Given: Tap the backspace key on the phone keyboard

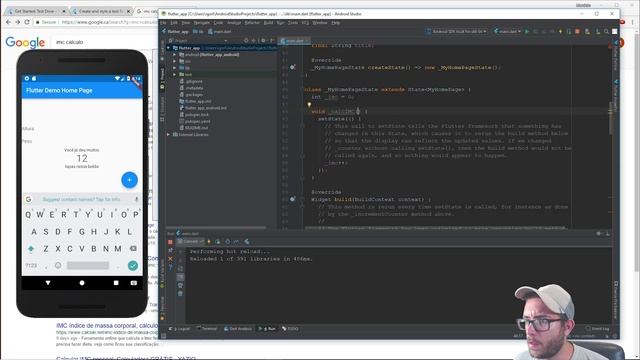Looking at the screenshot, I should pyautogui.click(x=133, y=249).
